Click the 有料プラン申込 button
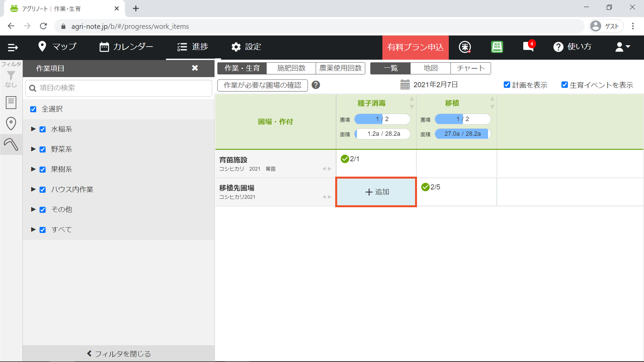This screenshot has width=644, height=362. click(415, 47)
